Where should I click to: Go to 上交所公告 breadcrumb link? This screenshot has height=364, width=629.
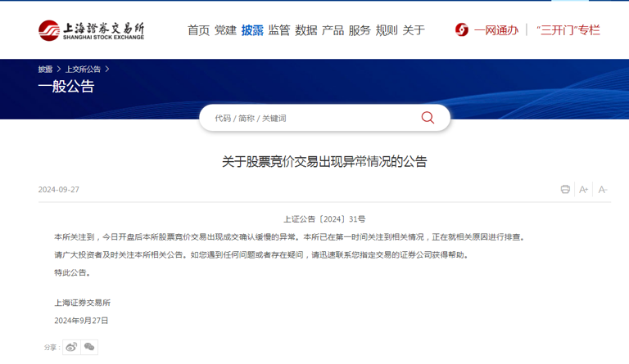click(83, 70)
